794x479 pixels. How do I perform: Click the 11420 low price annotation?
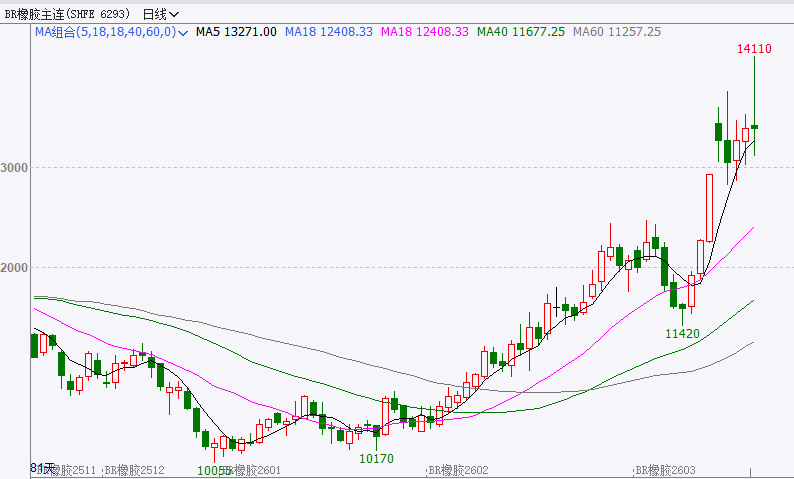click(x=682, y=332)
